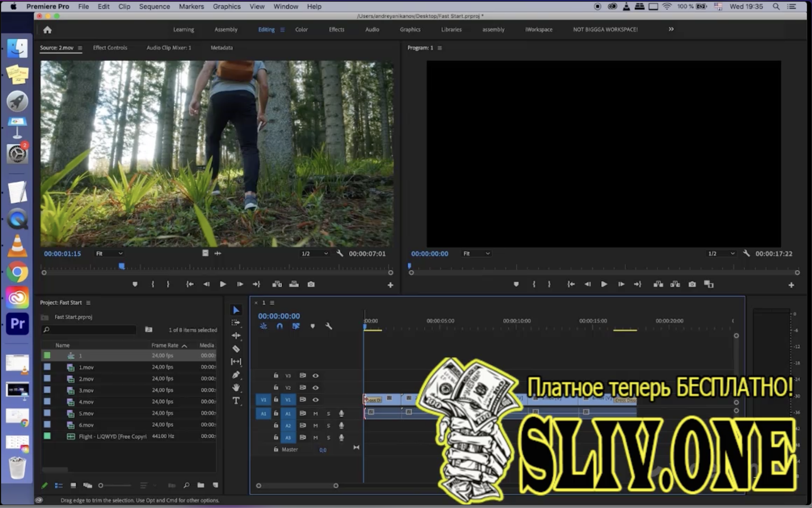Screen dimensions: 812x508
Task: Solo audio track A2
Action: [x=329, y=426]
